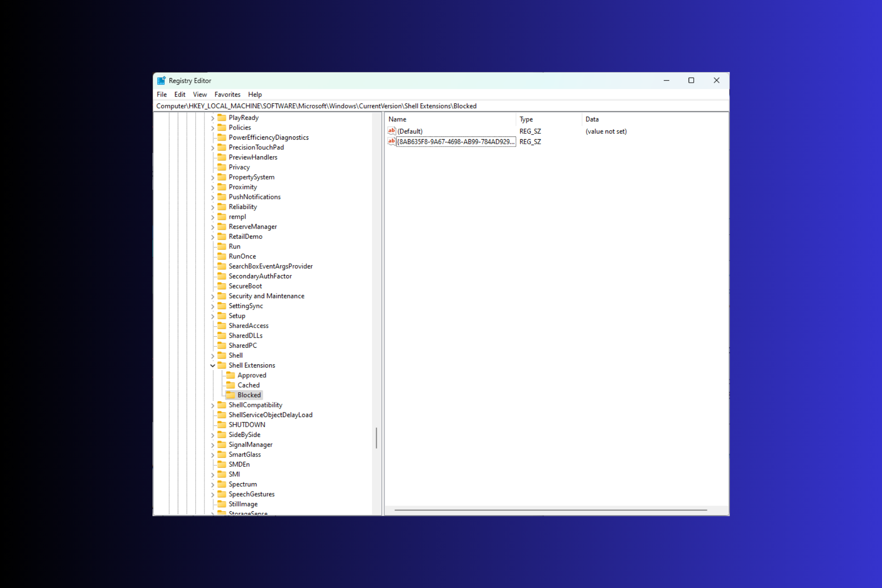Open the Edit menu
Image resolution: width=882 pixels, height=588 pixels.
tap(179, 94)
